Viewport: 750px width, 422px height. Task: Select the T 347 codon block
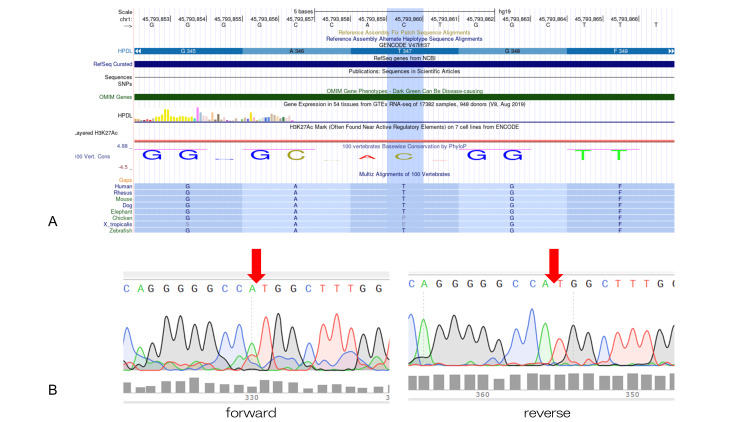click(x=405, y=51)
